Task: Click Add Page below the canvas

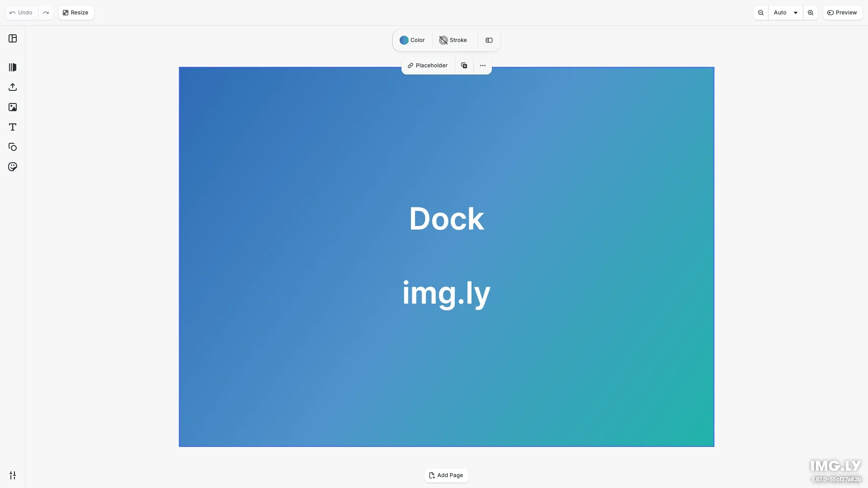Action: coord(446,475)
